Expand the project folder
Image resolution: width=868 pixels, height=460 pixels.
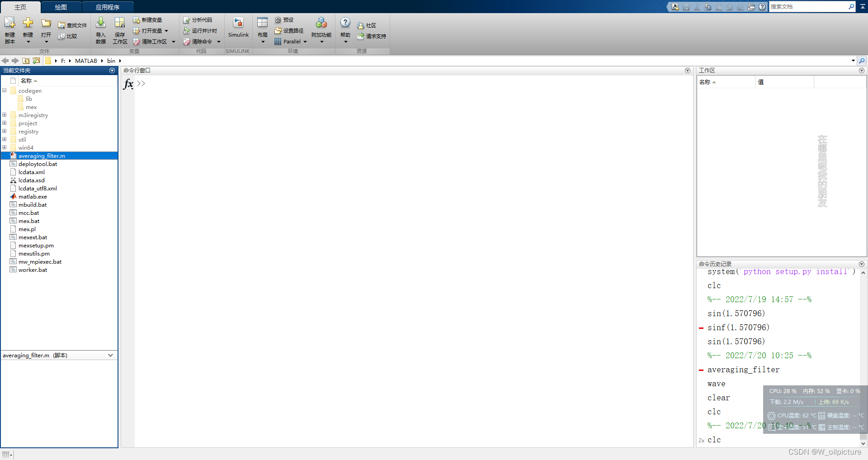tap(5, 123)
